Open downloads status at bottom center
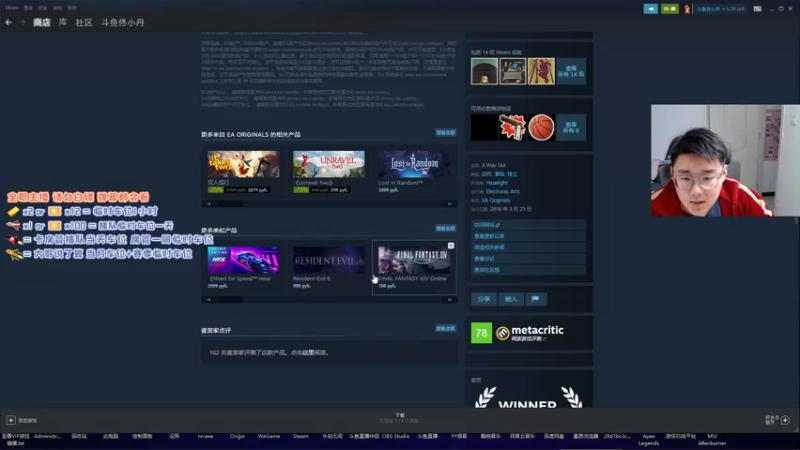The image size is (800, 450). click(399, 418)
